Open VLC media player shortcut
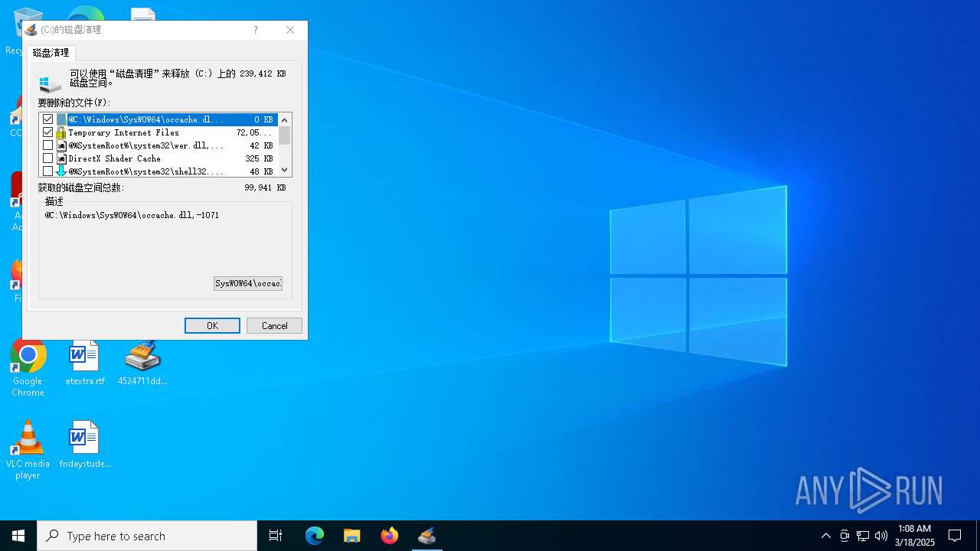 point(28,451)
